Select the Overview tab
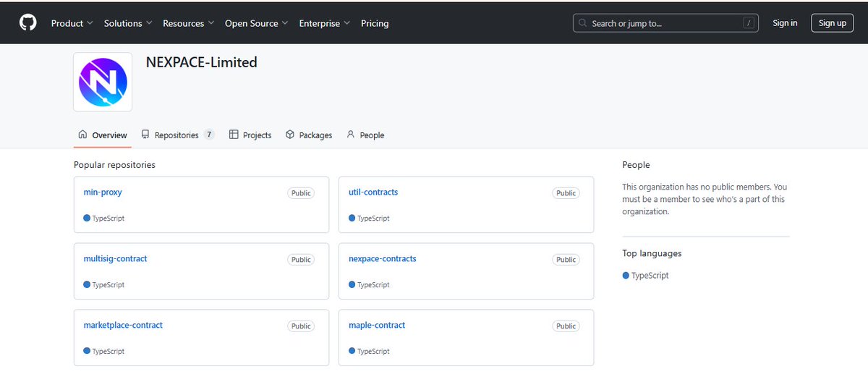868x390 pixels. (x=103, y=135)
